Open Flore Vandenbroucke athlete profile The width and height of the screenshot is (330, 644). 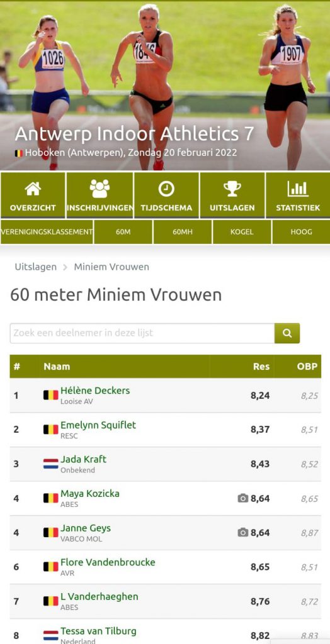tap(108, 562)
